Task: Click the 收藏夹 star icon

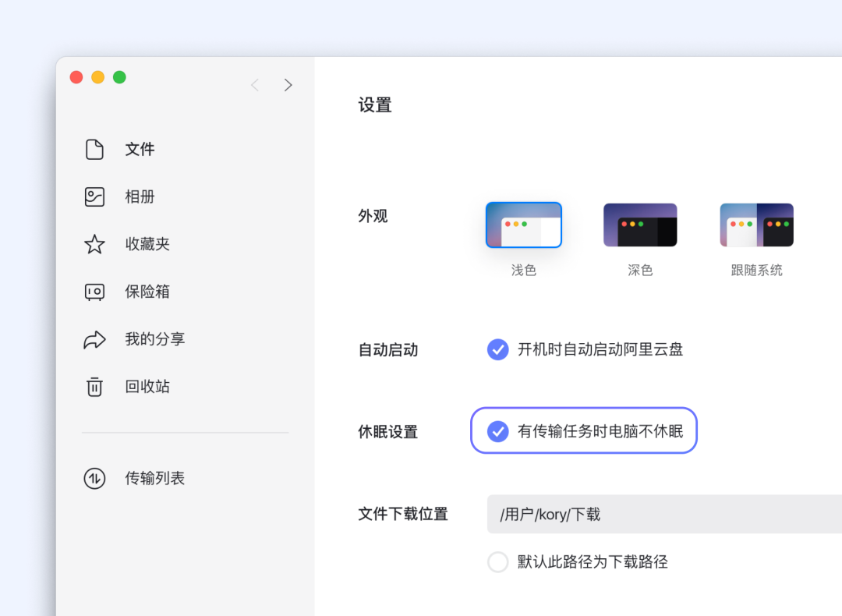Action: point(94,244)
